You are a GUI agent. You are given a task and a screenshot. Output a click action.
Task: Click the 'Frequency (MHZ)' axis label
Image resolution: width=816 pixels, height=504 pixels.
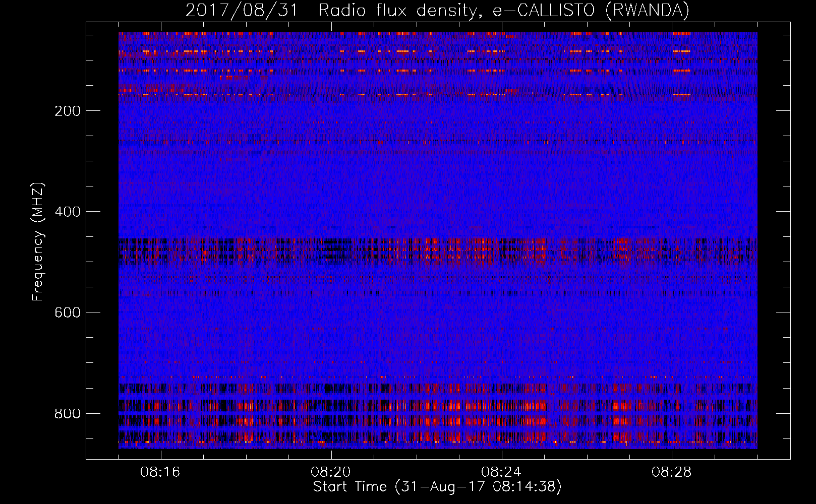38,241
